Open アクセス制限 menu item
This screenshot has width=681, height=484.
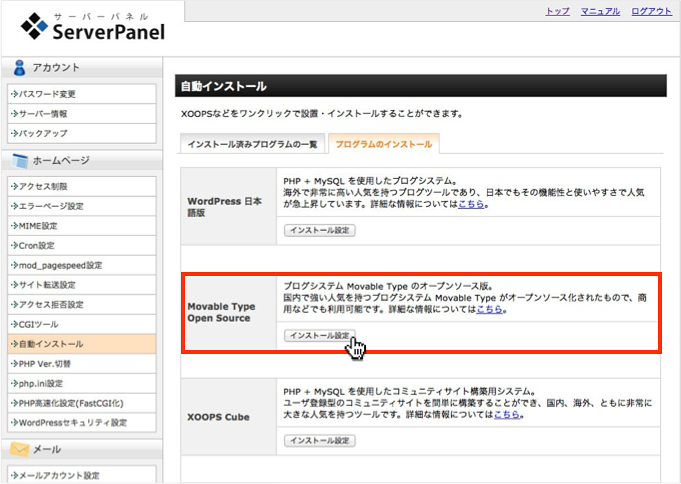click(x=82, y=186)
